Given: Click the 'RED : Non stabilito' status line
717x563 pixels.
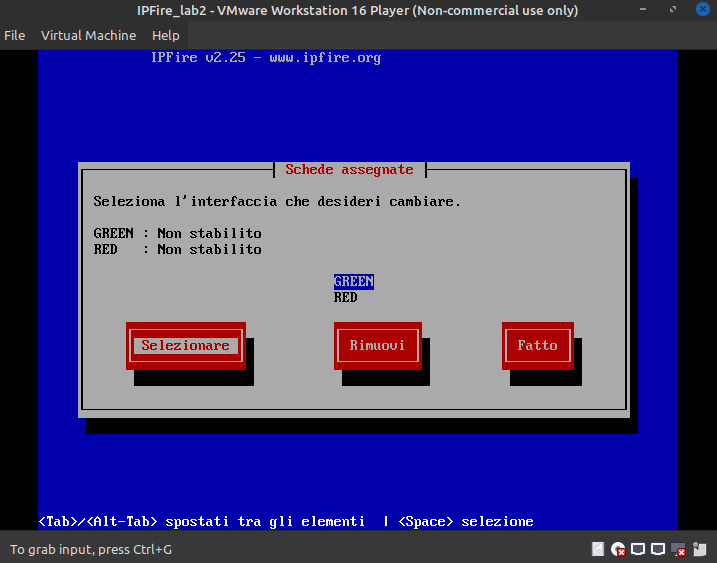Looking at the screenshot, I should click(177, 249).
